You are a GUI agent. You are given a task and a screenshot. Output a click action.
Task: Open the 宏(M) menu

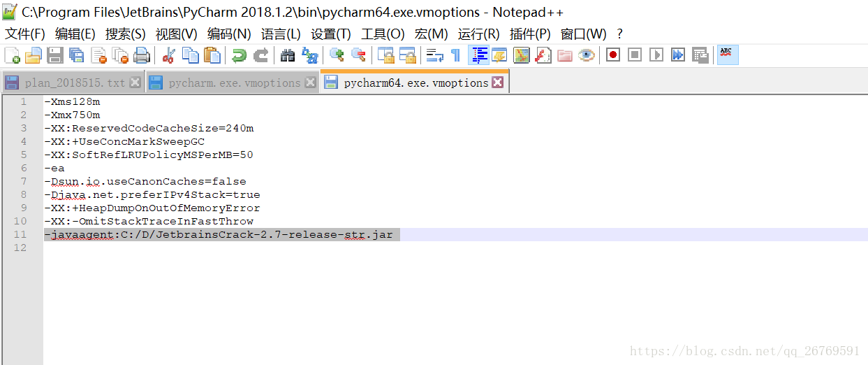(432, 34)
